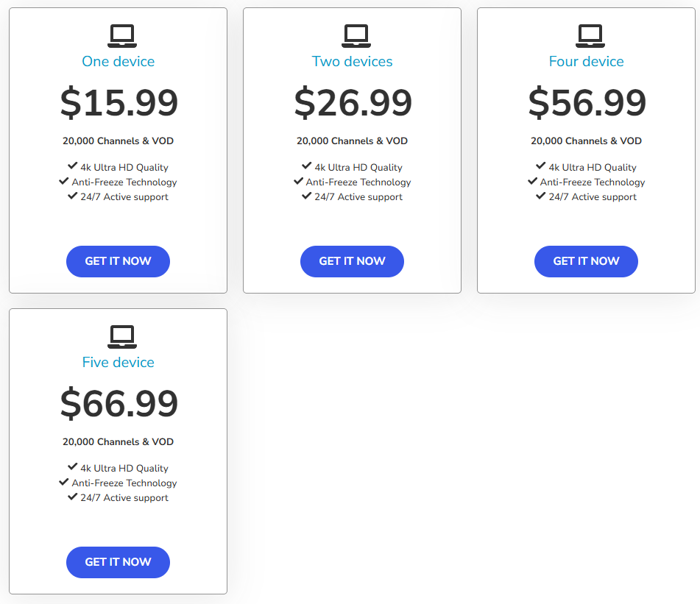The height and width of the screenshot is (604, 700).
Task: Click checkmark beside 4k Ultra HD, One device
Action: (73, 167)
